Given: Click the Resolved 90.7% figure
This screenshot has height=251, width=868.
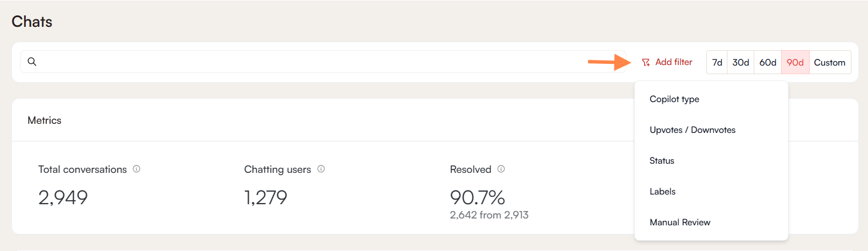Looking at the screenshot, I should pyautogui.click(x=477, y=197).
